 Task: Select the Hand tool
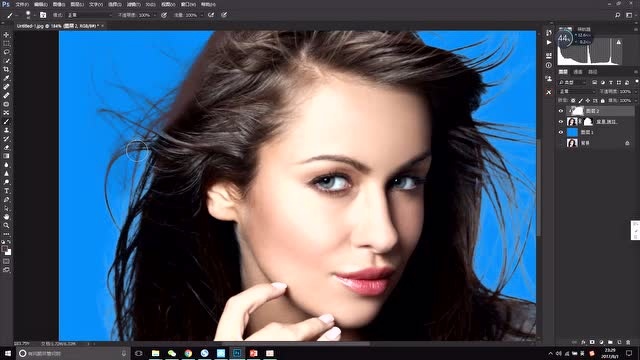[6, 217]
